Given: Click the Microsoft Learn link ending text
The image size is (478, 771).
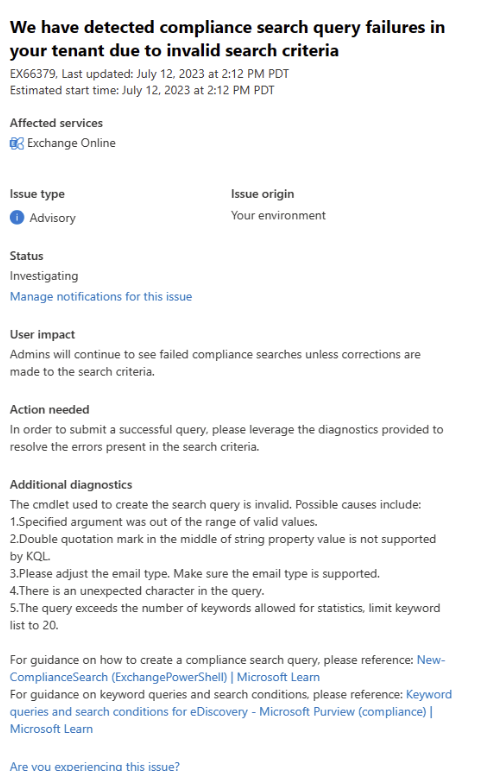Looking at the screenshot, I should click(51, 729).
